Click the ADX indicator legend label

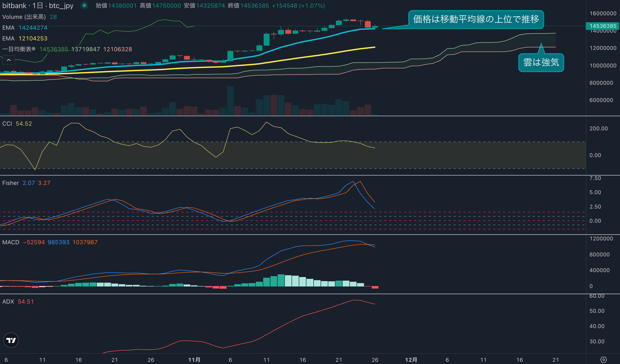pyautogui.click(x=8, y=302)
